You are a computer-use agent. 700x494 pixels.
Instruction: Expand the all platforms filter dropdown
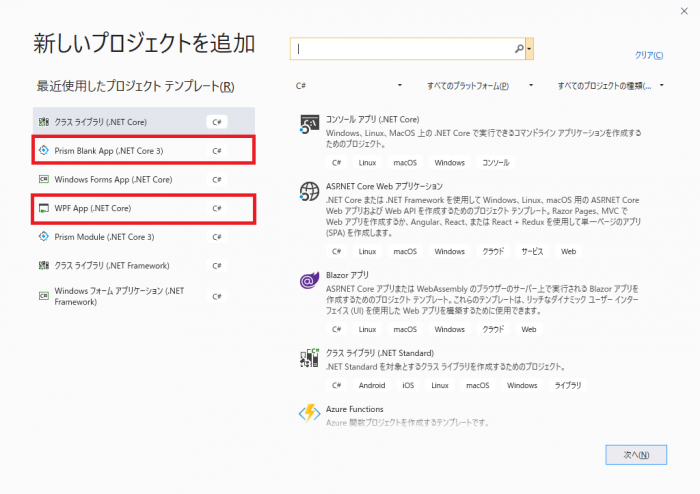(481, 86)
